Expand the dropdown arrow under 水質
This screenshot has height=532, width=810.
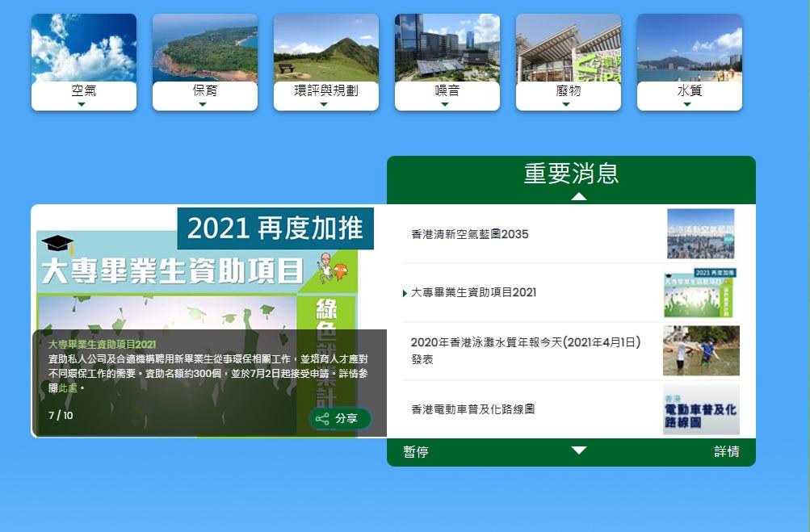pos(689,102)
